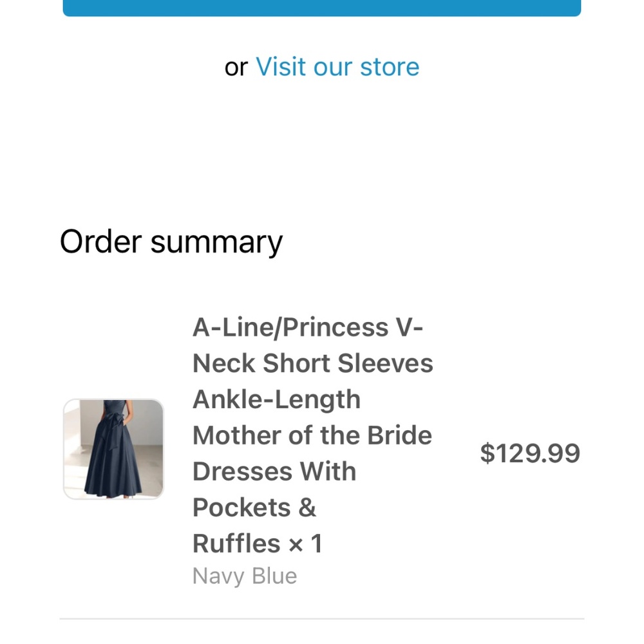Click Short Sleeves in the product title
644x644 pixels.
(x=348, y=363)
